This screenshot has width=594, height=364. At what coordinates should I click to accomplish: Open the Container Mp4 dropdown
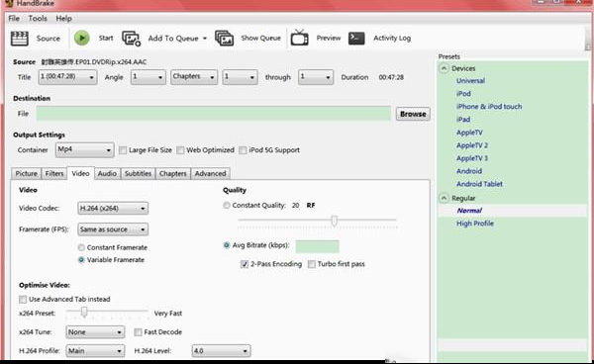(x=84, y=149)
